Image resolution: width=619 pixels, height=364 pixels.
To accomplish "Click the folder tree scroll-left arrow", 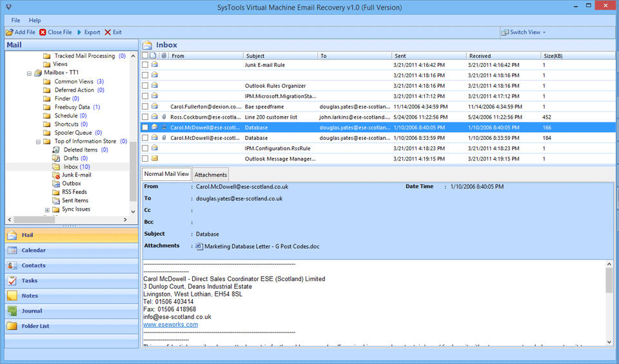I will pyautogui.click(x=10, y=220).
